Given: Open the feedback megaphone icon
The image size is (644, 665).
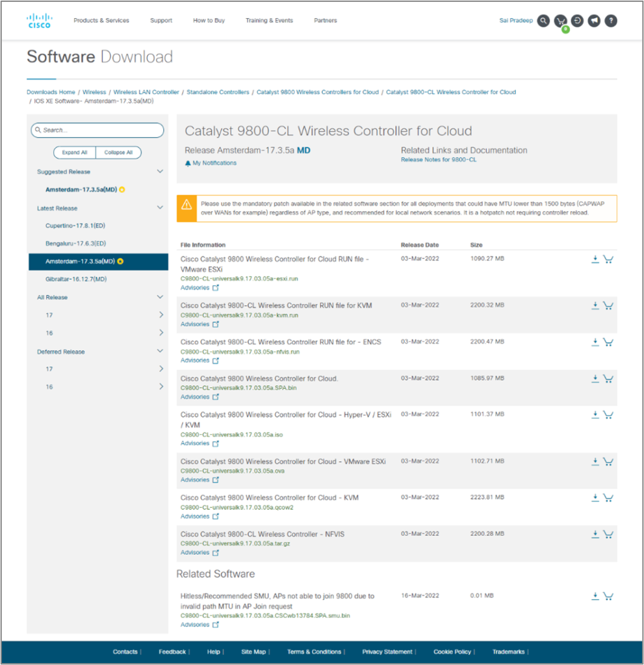Looking at the screenshot, I should tap(594, 21).
